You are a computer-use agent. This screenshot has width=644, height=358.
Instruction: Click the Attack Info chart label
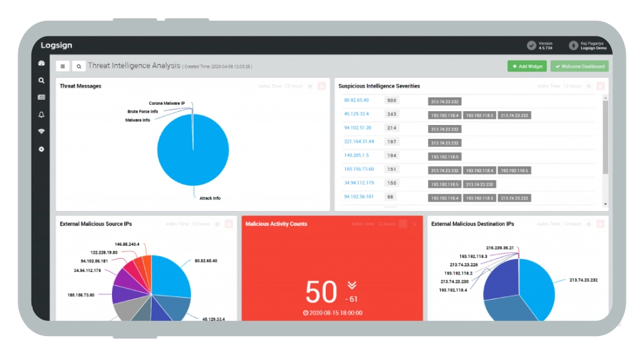[x=210, y=198]
